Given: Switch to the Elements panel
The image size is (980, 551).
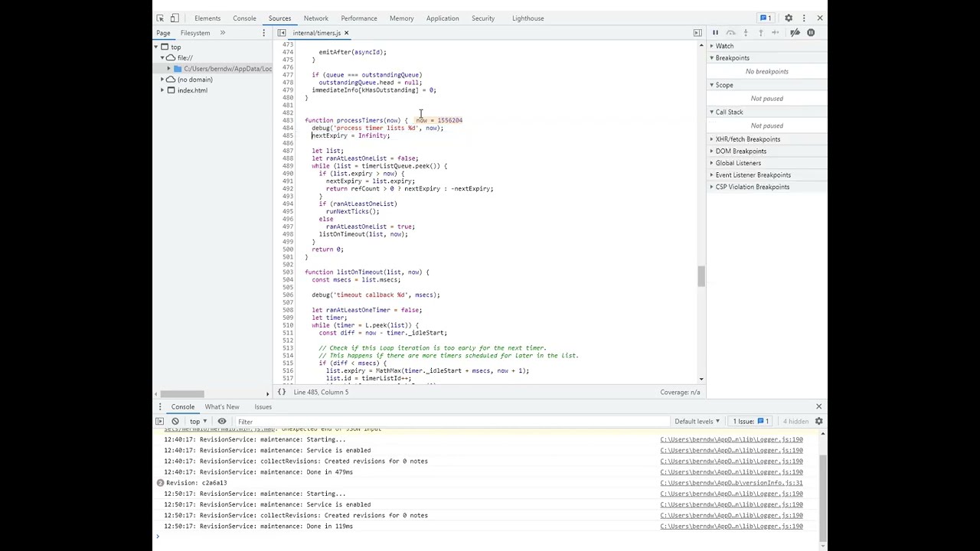Looking at the screenshot, I should coord(207,18).
